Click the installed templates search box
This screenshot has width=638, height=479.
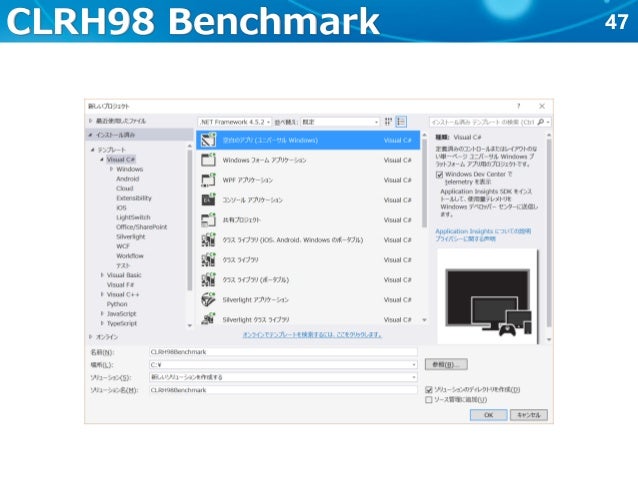click(x=483, y=122)
